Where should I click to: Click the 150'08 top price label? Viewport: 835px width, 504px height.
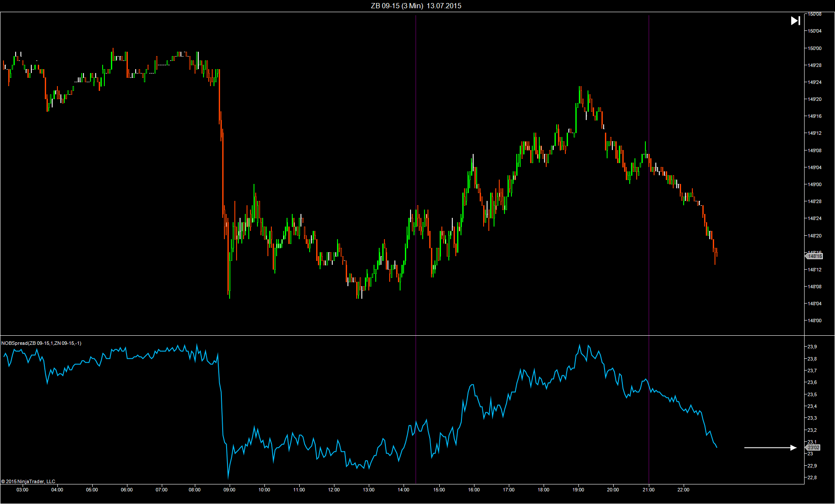coord(815,14)
